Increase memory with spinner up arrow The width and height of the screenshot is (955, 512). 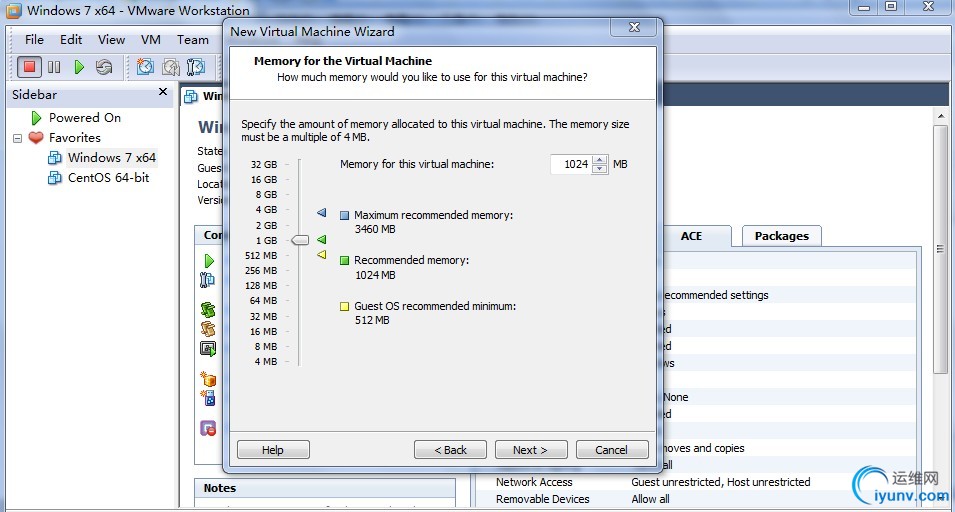point(599,160)
